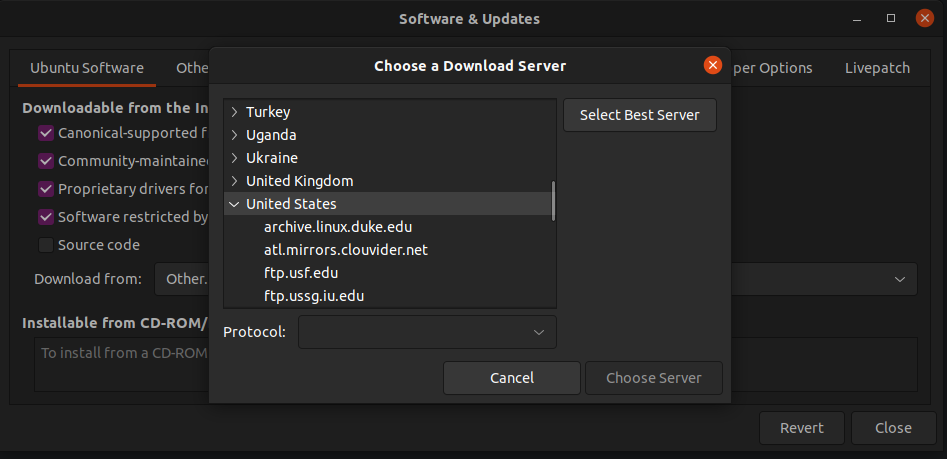Select archive.linux.duke.edu mirror

pyautogui.click(x=338, y=227)
